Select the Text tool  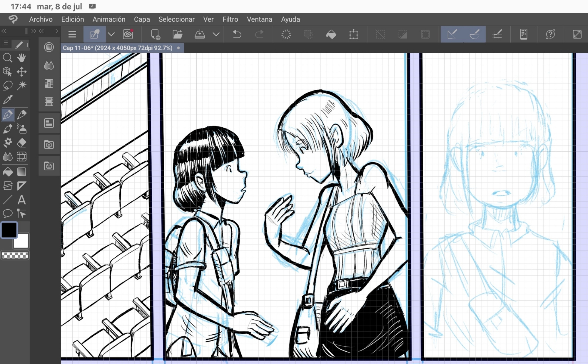pos(21,200)
